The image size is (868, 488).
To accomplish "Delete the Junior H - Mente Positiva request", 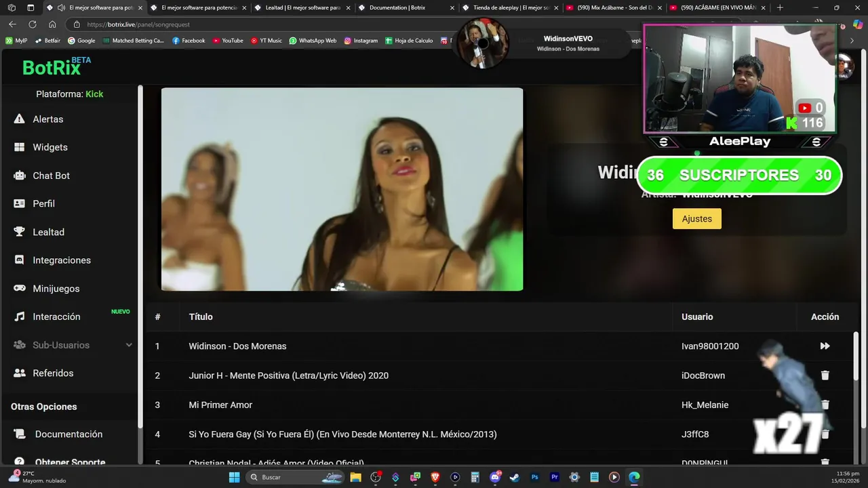I will (x=825, y=375).
